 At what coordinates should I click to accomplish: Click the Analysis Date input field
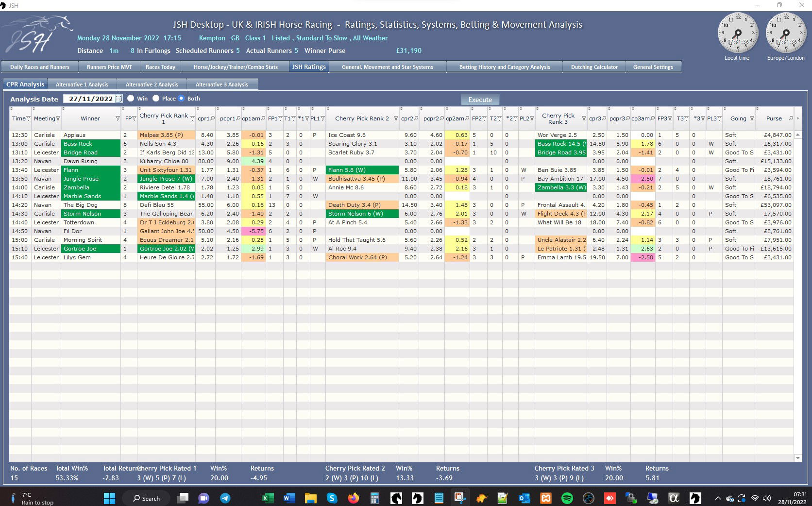[x=90, y=99]
